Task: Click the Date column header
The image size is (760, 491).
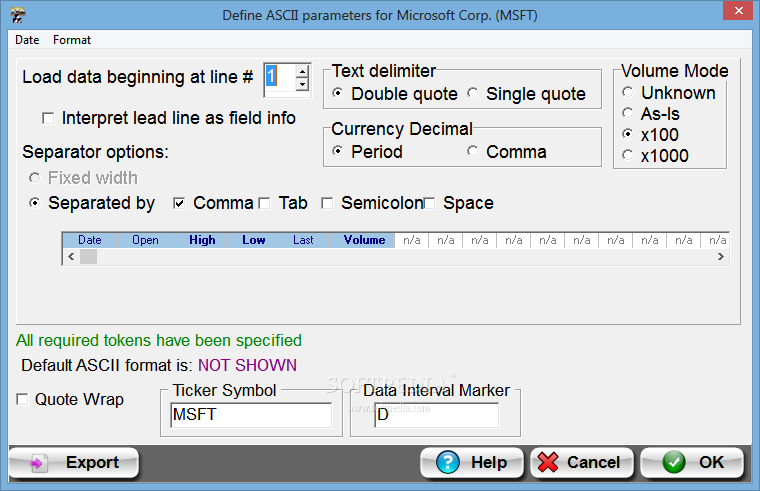Action: point(90,240)
